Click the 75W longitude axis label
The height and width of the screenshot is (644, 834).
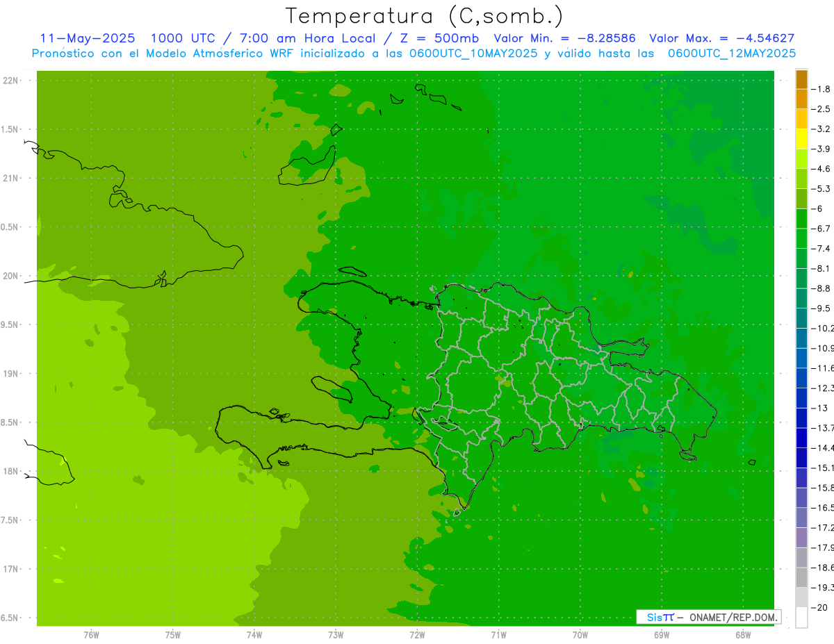click(173, 635)
